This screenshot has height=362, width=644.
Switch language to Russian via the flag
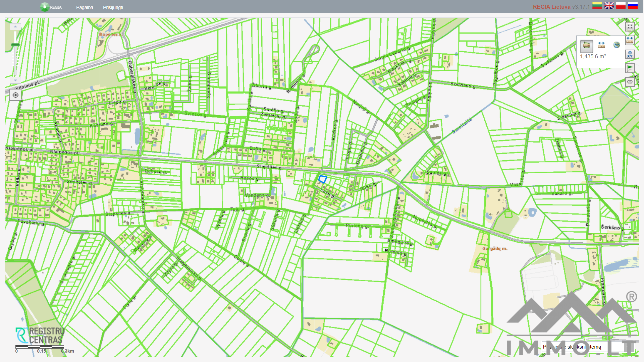click(633, 5)
